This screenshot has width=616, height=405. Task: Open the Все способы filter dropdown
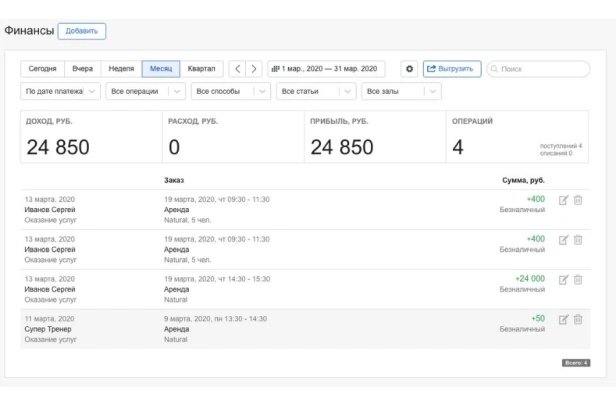[x=231, y=91]
